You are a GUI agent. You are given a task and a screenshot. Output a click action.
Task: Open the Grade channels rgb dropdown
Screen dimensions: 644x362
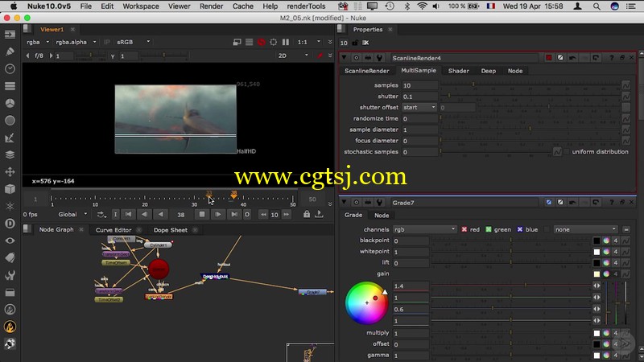pos(425,229)
